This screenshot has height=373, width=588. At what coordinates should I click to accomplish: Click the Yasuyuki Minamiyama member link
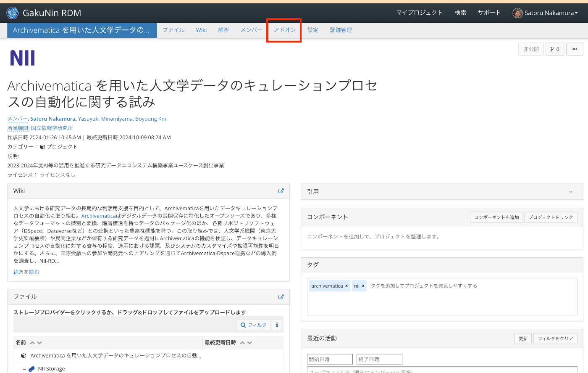click(105, 119)
